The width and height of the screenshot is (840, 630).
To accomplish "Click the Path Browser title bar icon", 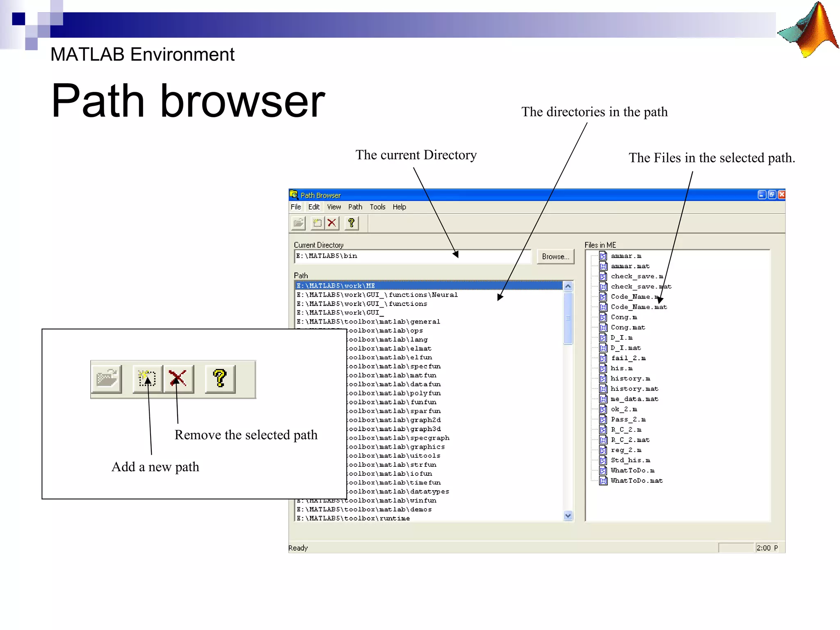I will pos(294,195).
